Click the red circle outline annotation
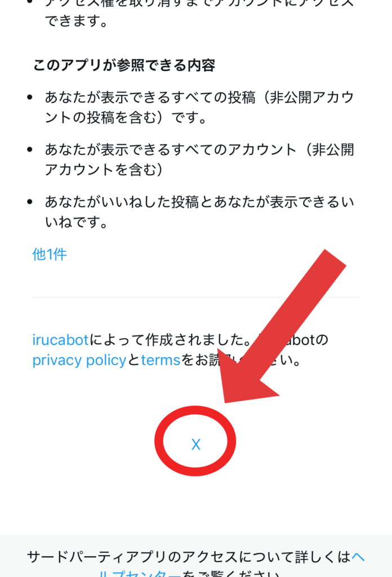This screenshot has height=577, width=392. [195, 441]
